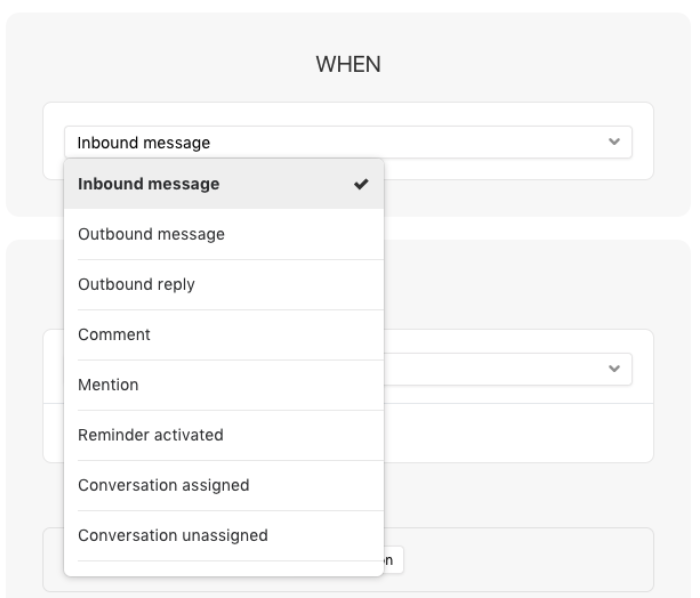Select Reminder activated option
The height and width of the screenshot is (598, 700).
coord(224,435)
